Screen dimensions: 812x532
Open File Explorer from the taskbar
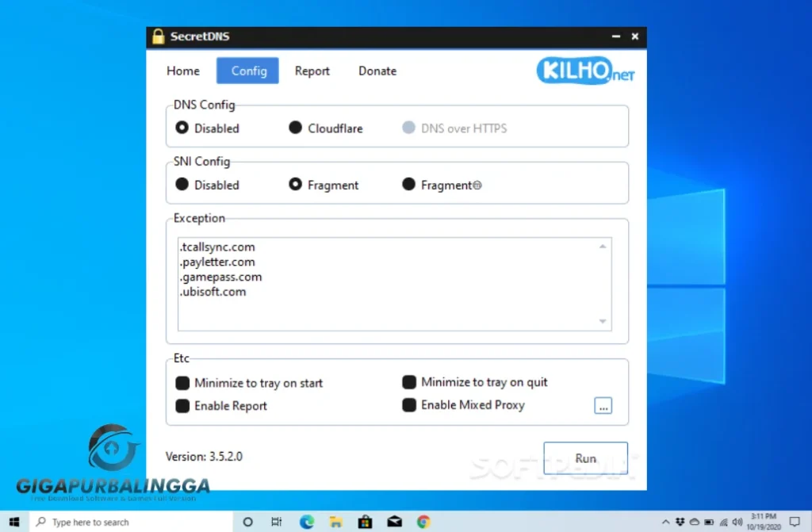coord(335,522)
